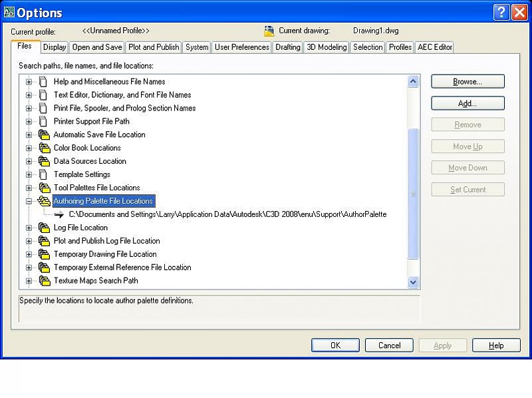The width and height of the screenshot is (532, 398).
Task: Click the arrow icon beside the AuthorPalette path
Action: 59,214
